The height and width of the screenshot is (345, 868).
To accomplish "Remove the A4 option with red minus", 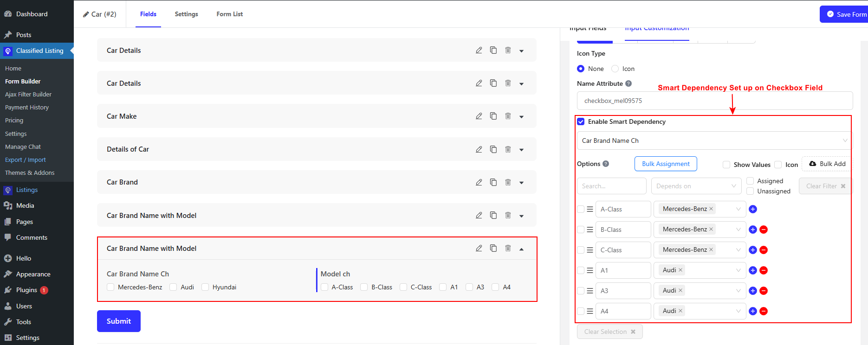I will [764, 311].
